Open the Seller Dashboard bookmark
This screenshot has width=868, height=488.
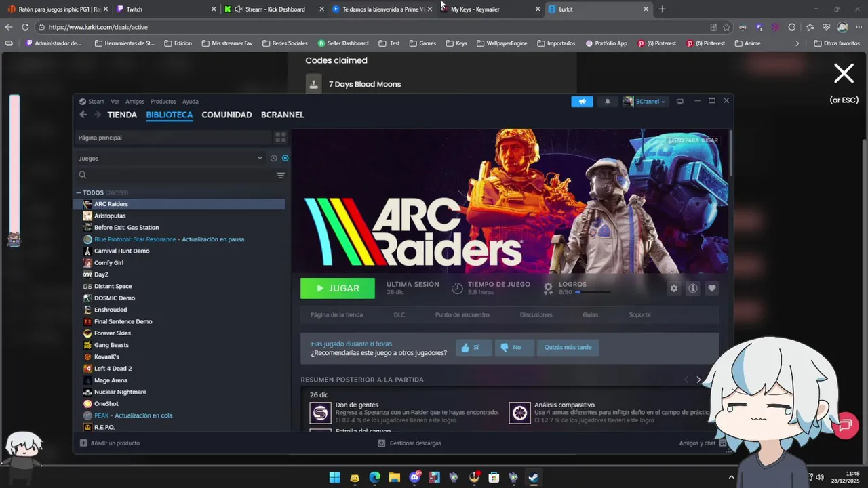343,43
